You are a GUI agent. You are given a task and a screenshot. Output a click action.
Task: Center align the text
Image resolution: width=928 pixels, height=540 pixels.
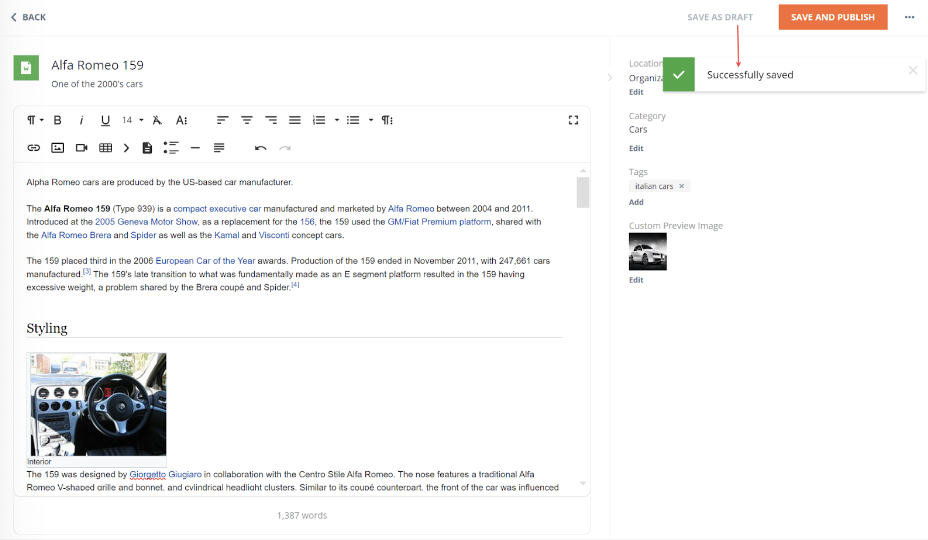click(x=247, y=120)
